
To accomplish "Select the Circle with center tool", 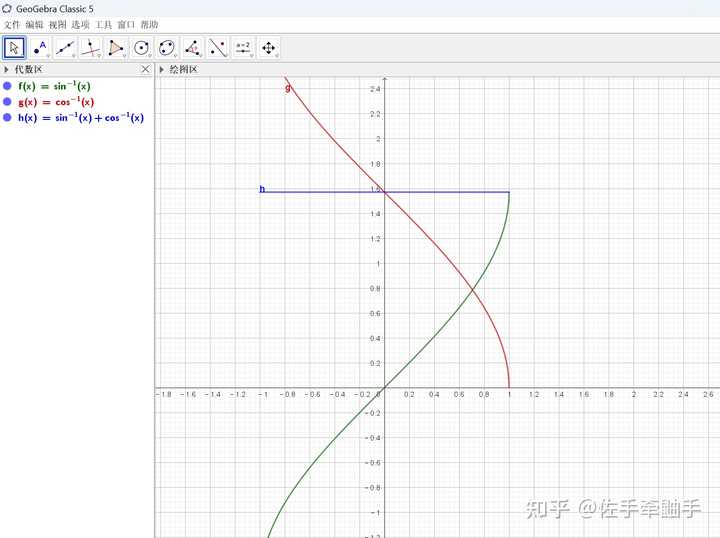I will (x=141, y=48).
